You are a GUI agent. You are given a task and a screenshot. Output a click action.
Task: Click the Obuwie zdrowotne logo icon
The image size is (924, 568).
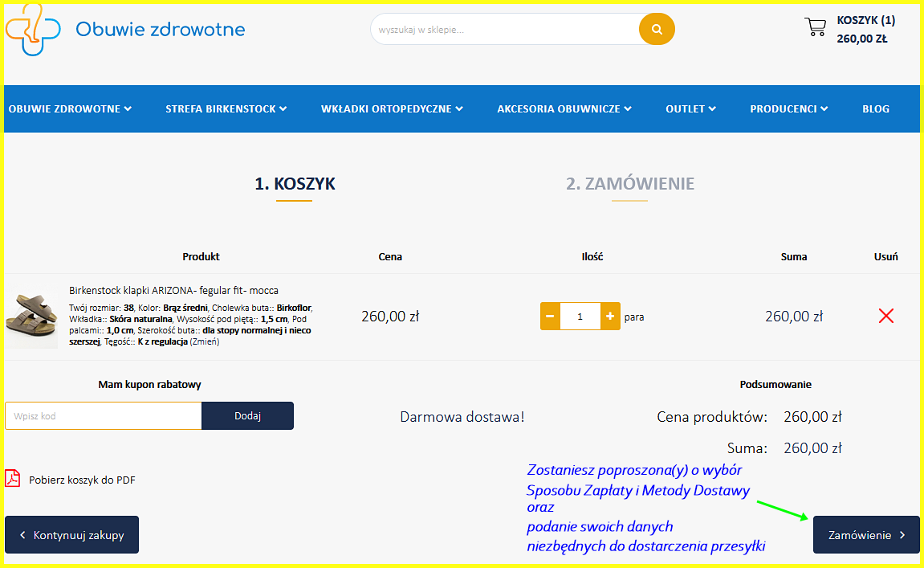(34, 30)
